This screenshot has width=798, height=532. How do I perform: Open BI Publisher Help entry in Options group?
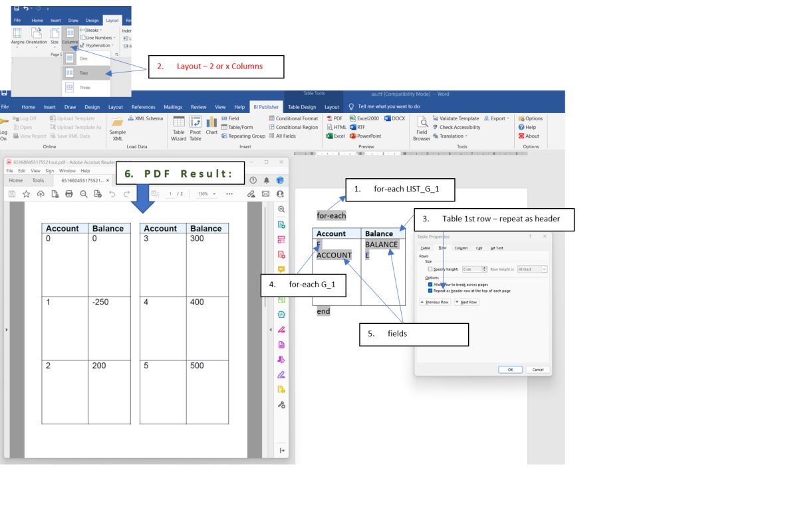(x=527, y=127)
